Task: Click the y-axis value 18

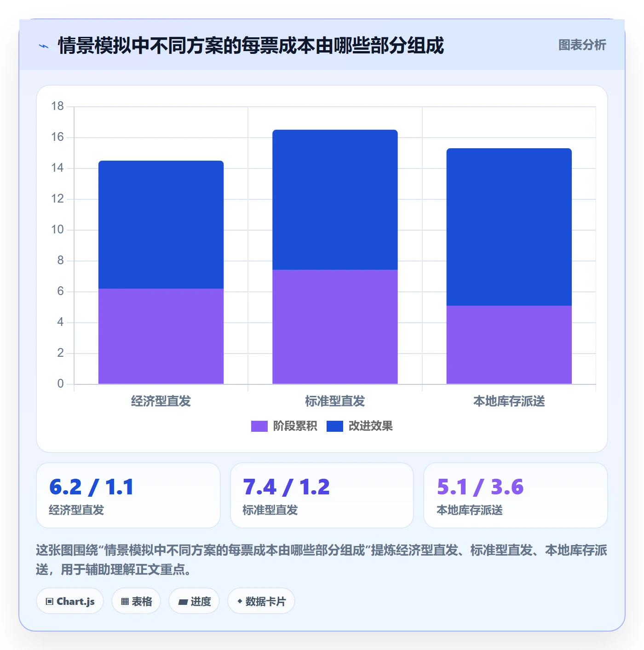Action: point(57,106)
